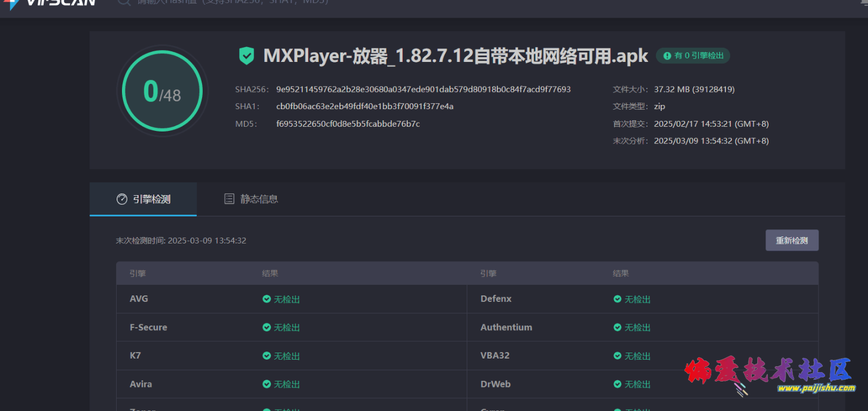Select the SHA1 hash value

365,107
